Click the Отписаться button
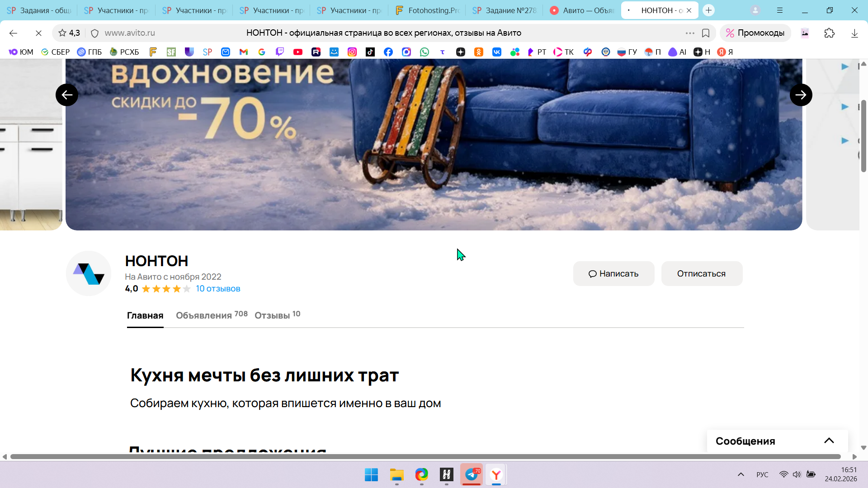 click(701, 273)
